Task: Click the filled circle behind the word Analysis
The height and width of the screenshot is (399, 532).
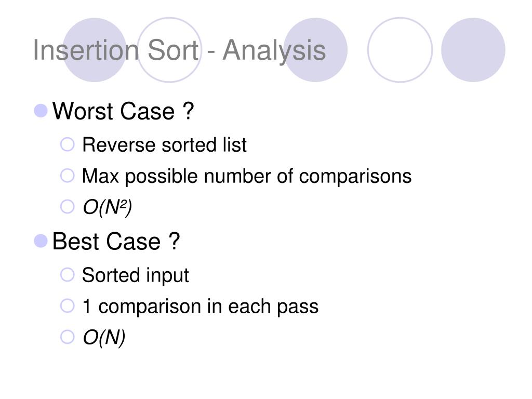Action: click(315, 50)
